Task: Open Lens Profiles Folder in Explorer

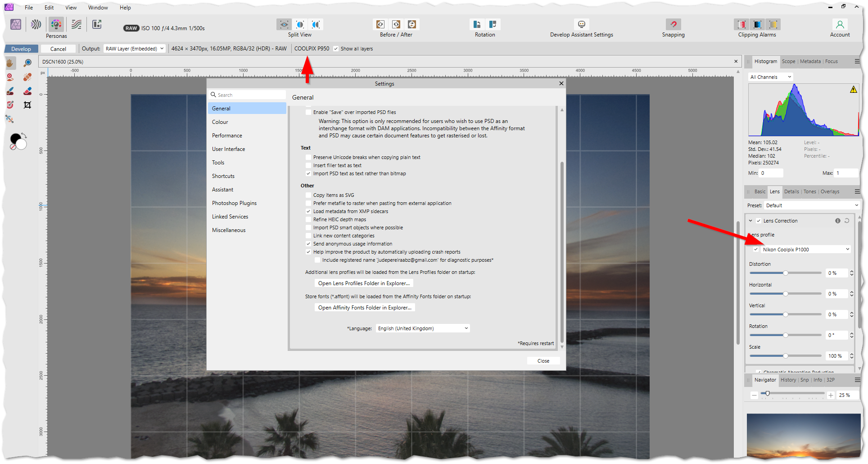Action: click(364, 283)
